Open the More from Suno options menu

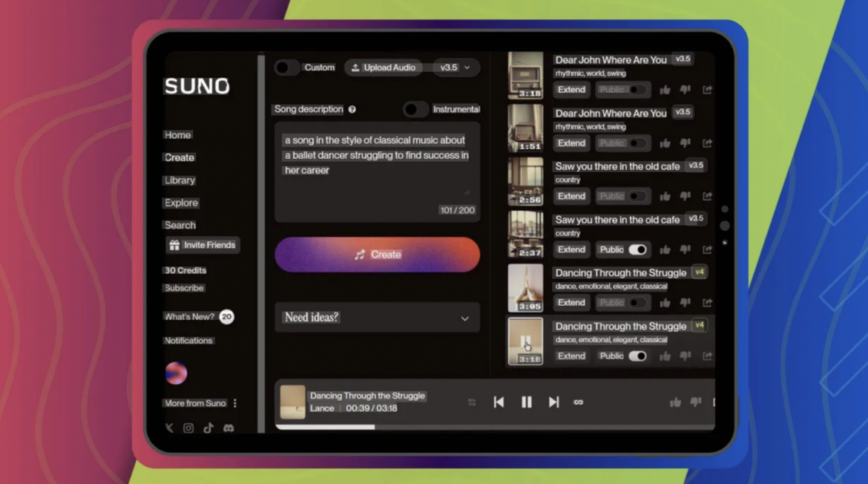(x=235, y=403)
